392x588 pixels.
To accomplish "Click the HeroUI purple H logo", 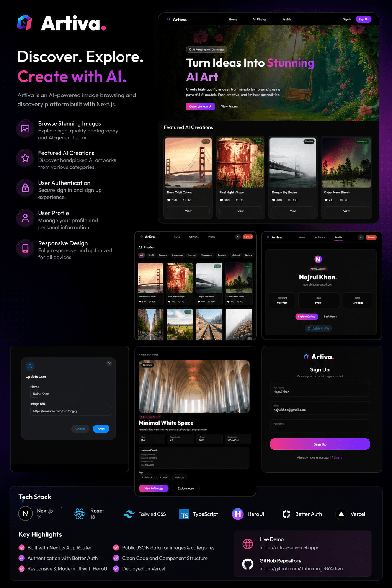I will coord(238,514).
